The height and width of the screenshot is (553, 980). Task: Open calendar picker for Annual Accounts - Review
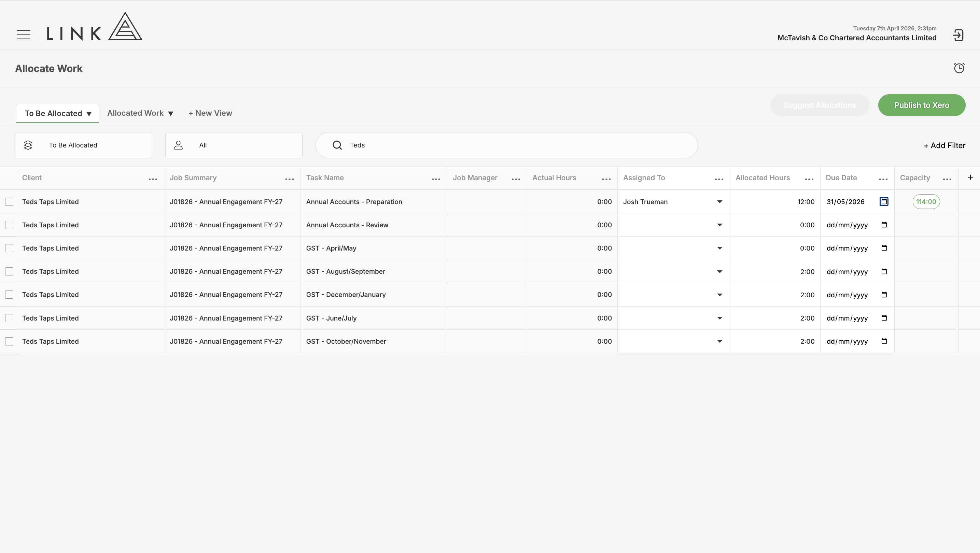coord(884,225)
